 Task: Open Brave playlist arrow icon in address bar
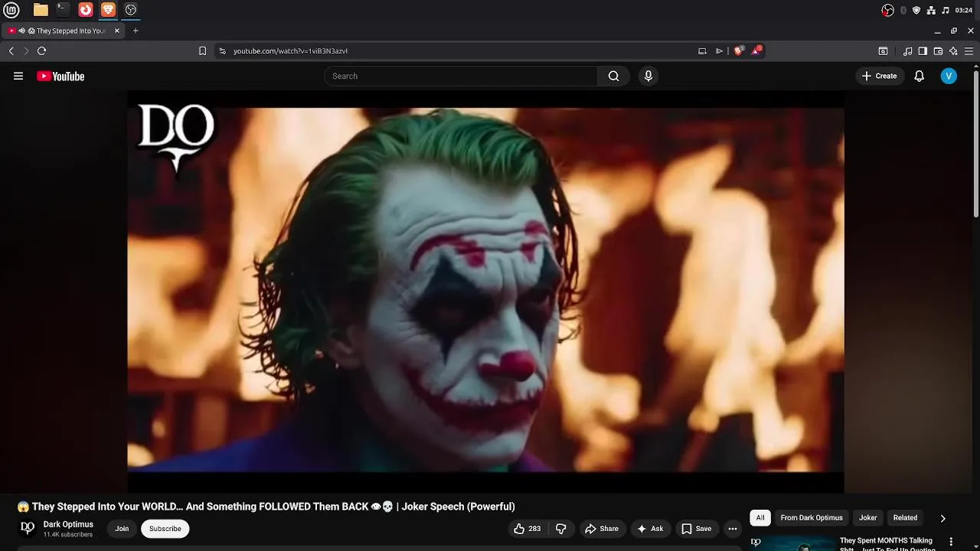tap(719, 51)
